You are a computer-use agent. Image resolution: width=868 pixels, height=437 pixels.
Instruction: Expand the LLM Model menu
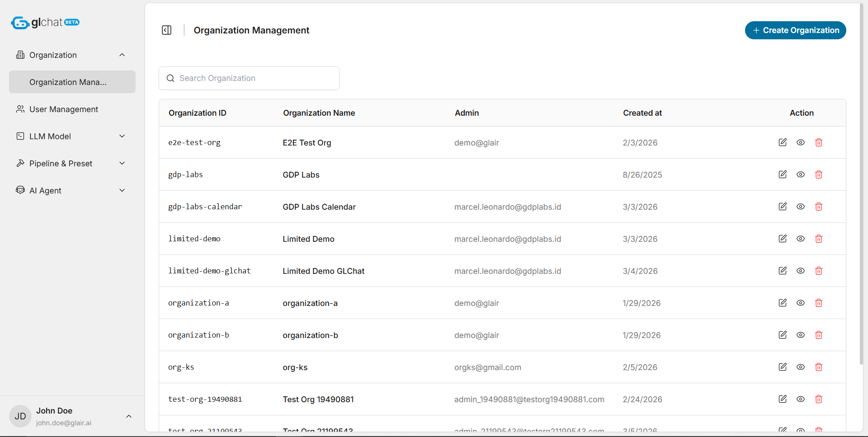tap(122, 136)
